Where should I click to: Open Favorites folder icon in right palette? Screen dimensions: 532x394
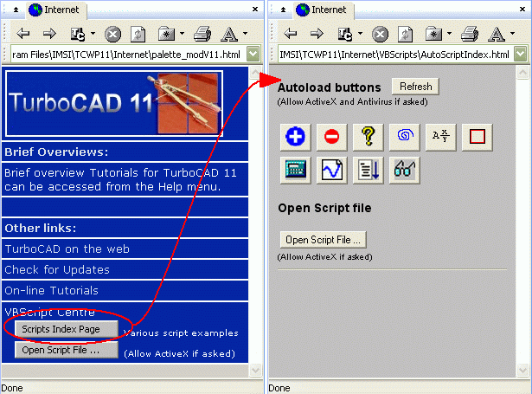[434, 34]
